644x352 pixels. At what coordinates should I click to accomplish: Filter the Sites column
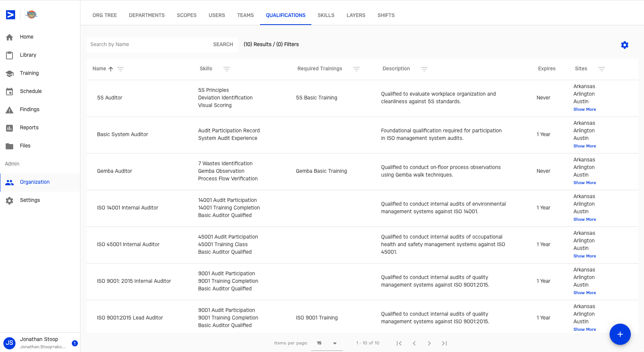602,69
